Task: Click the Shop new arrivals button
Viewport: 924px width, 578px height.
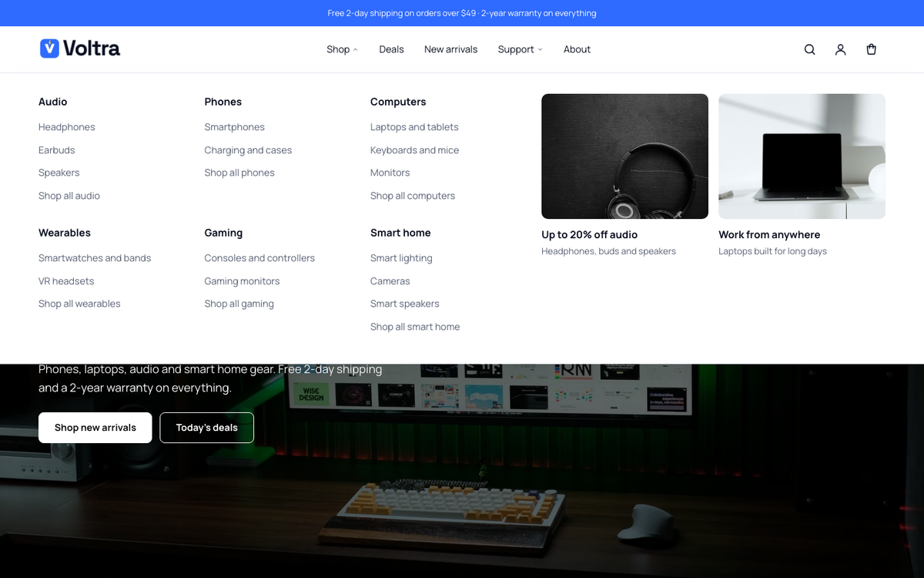Action: tap(95, 428)
